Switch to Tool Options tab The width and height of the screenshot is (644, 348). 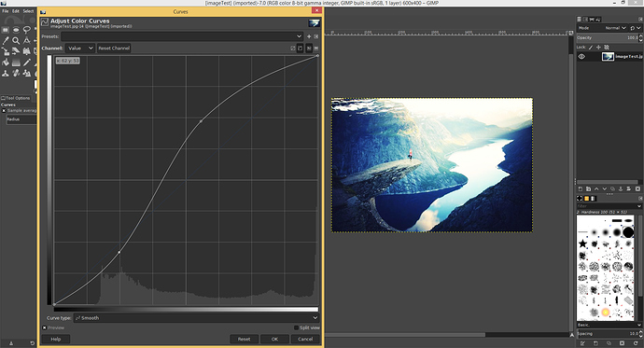pos(16,98)
